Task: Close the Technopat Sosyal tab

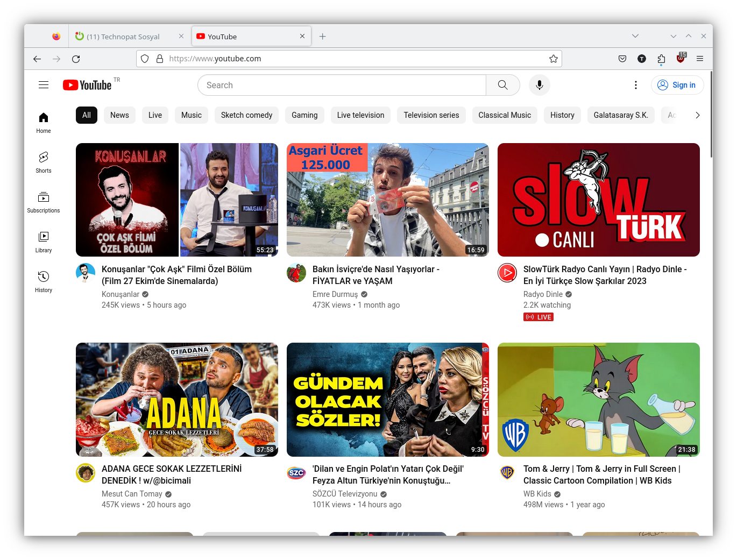Action: point(181,36)
